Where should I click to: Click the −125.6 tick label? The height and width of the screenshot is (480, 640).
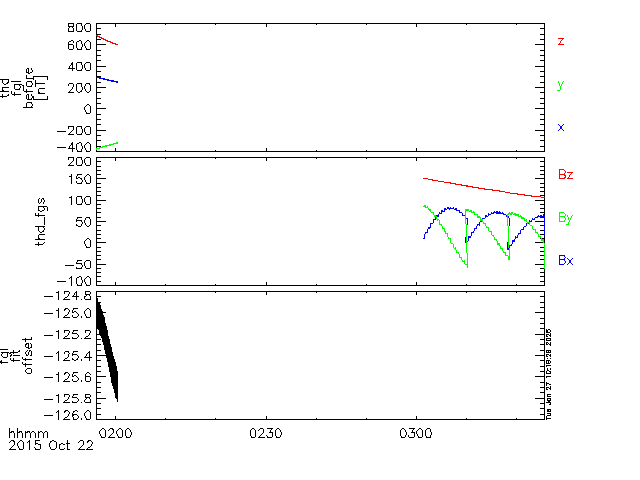click(x=68, y=377)
